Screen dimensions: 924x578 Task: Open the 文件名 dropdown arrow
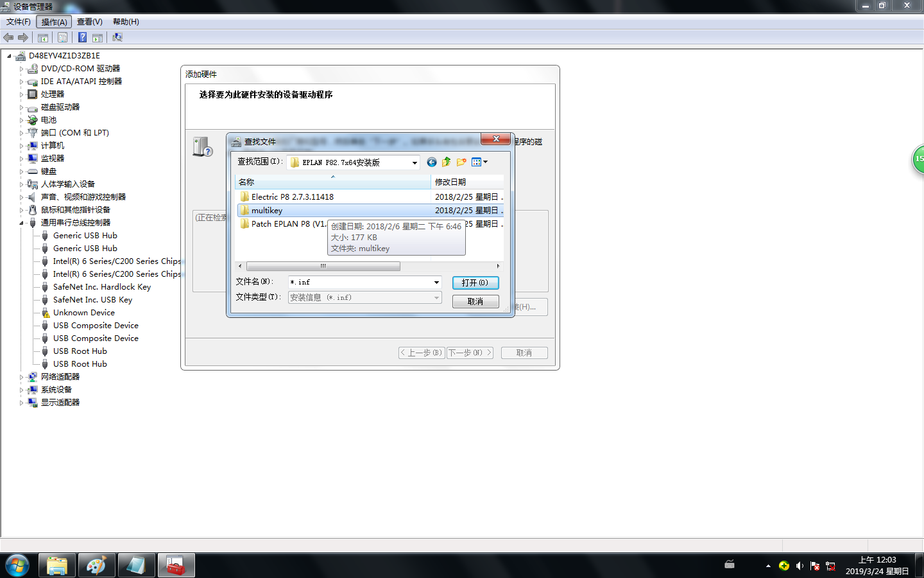436,283
